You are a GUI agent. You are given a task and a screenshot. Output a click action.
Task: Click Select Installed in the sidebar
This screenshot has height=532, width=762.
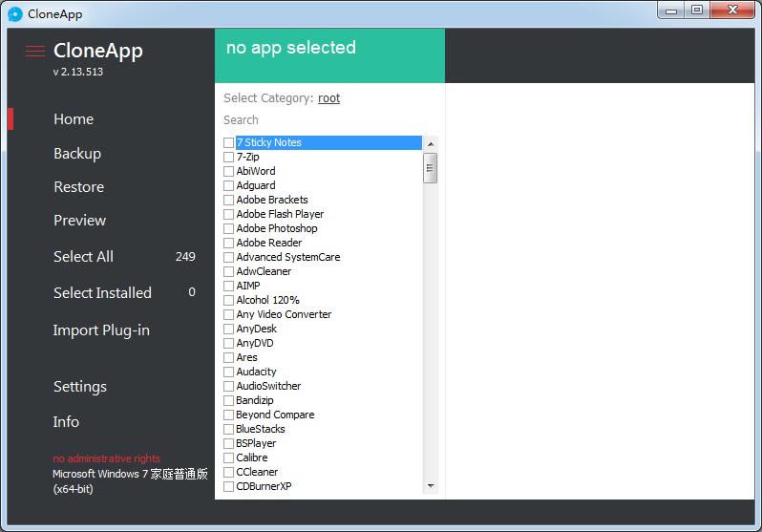[x=102, y=293]
